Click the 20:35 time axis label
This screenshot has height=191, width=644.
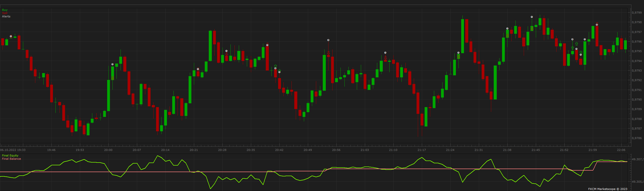pyautogui.click(x=251, y=150)
